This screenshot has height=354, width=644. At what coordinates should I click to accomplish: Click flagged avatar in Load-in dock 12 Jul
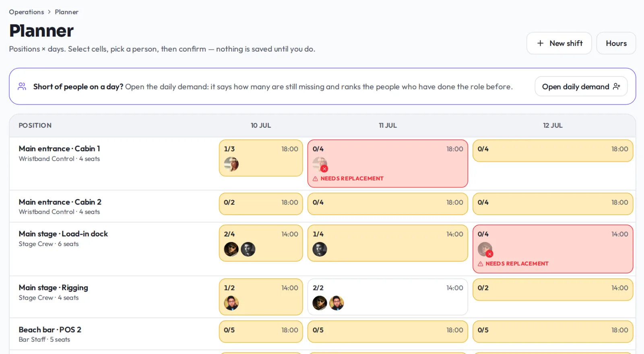click(x=485, y=249)
